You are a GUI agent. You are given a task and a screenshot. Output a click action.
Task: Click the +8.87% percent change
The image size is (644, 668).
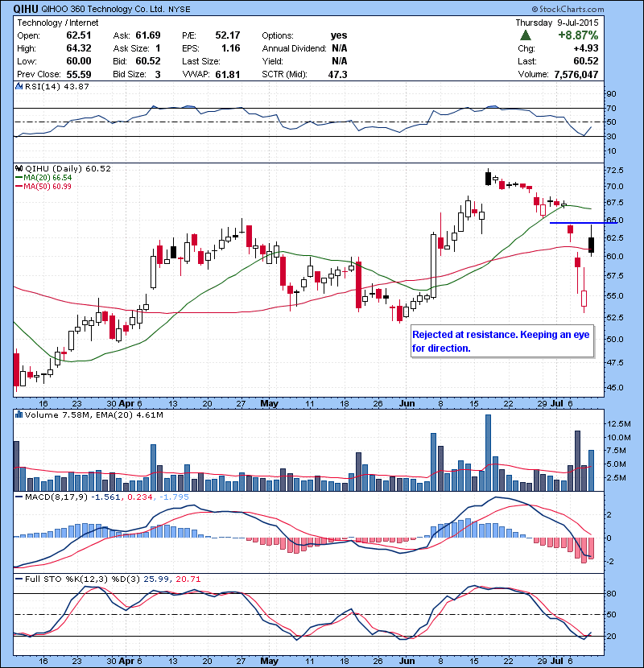578,35
